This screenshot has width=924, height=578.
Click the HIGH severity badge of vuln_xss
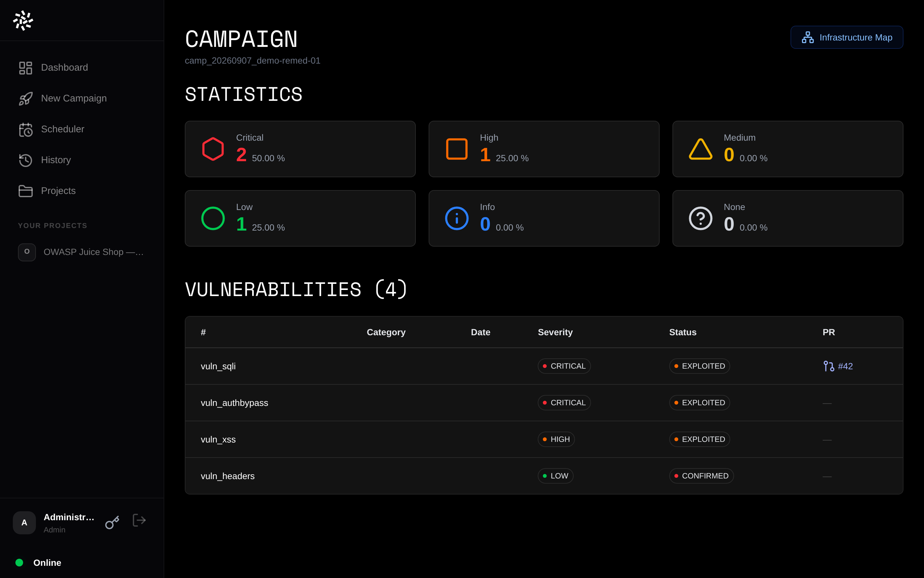tap(556, 440)
